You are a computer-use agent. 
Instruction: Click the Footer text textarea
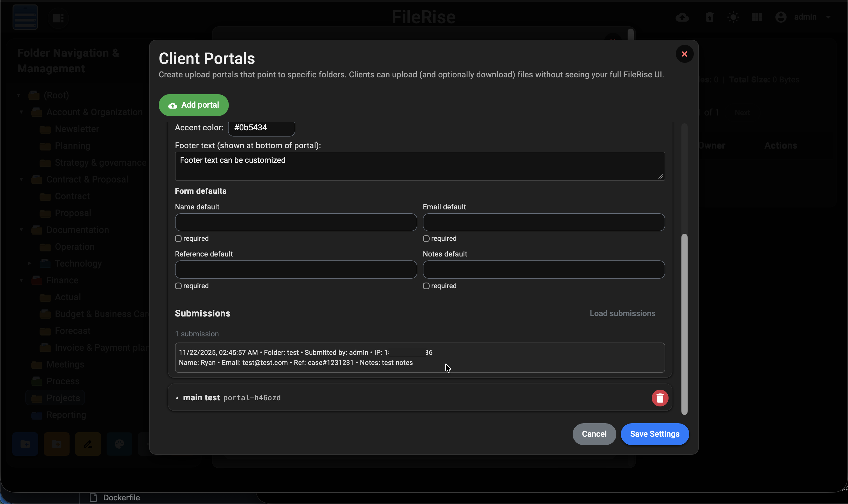tap(419, 166)
